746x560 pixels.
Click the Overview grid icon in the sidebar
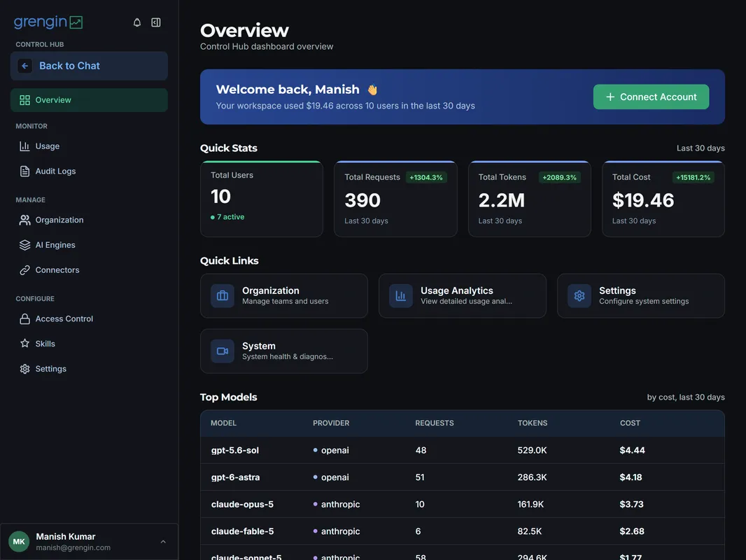click(24, 100)
